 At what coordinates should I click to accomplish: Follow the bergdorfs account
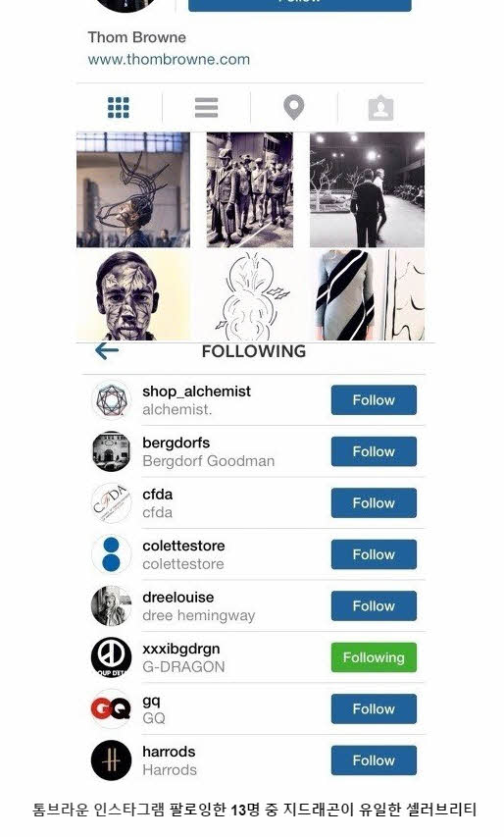(x=374, y=451)
